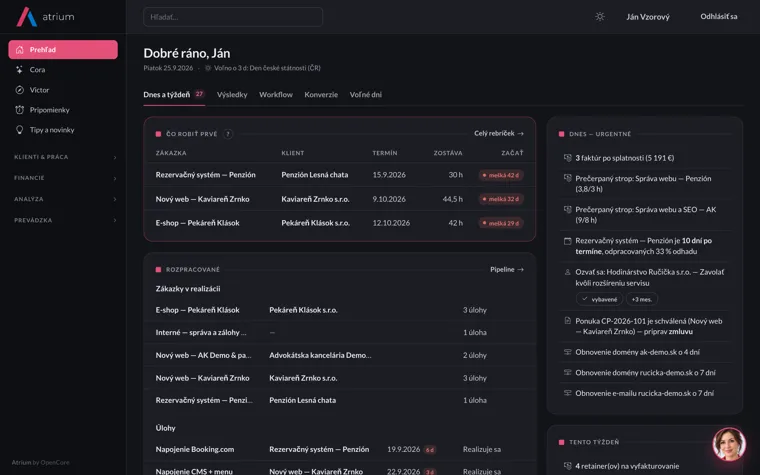Click the Zostáva column header

(447, 153)
